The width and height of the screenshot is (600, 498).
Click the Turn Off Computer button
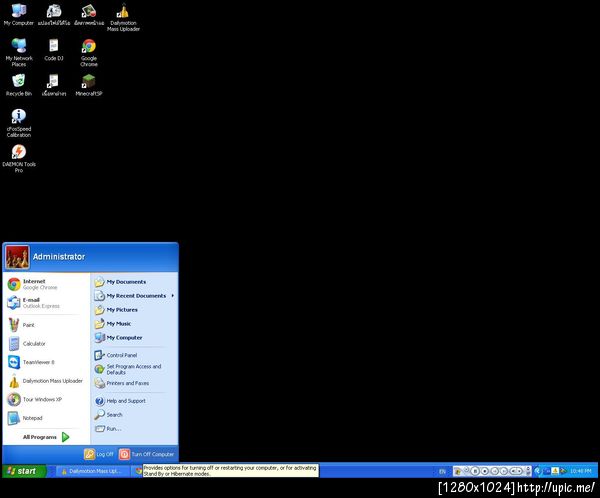[147, 454]
